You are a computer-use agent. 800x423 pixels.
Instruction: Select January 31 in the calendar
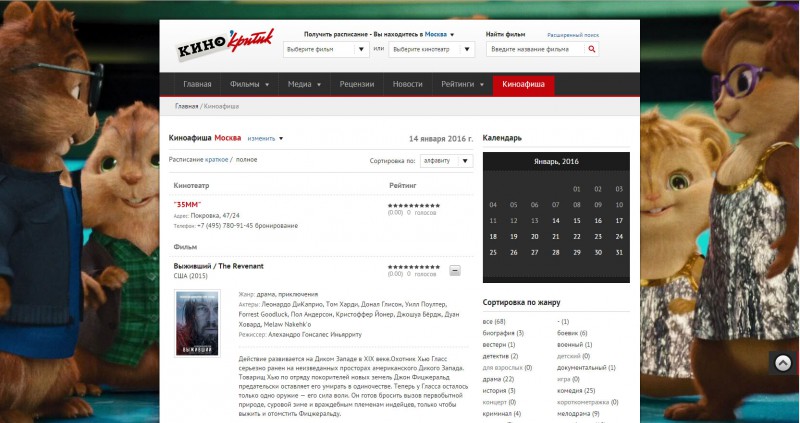tap(619, 253)
